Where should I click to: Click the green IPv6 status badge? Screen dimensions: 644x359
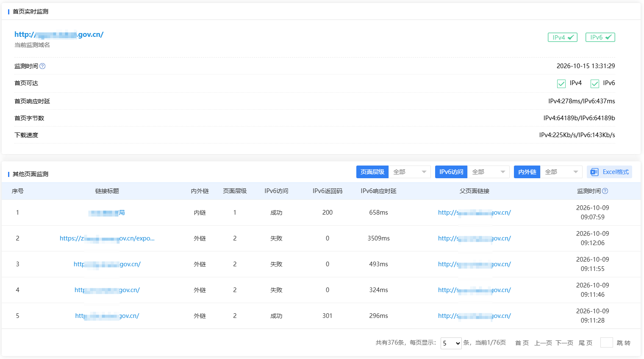pos(600,37)
